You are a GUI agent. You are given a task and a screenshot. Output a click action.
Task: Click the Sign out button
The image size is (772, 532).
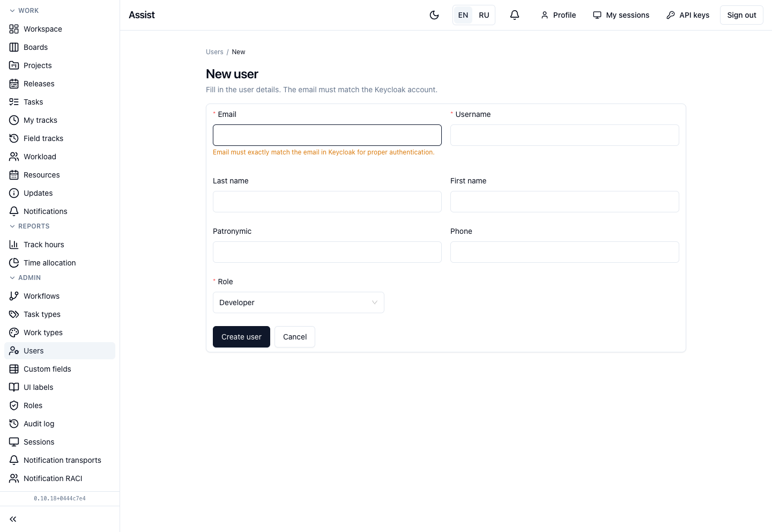[x=741, y=15]
